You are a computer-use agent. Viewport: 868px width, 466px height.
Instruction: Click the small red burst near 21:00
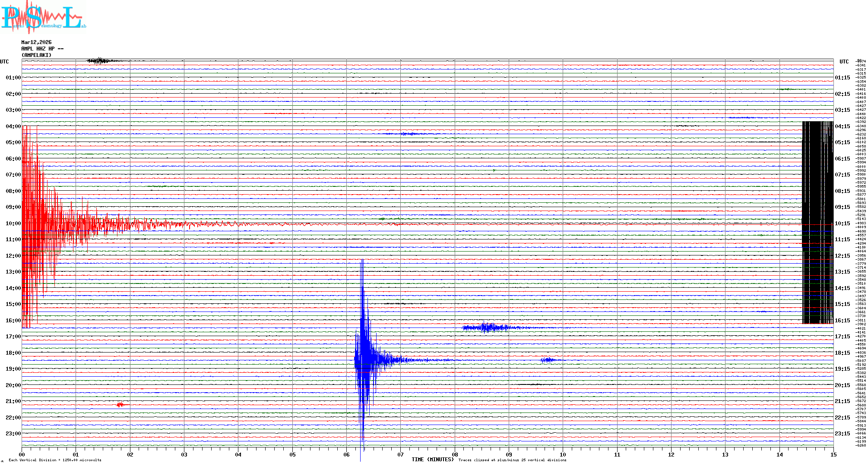[120, 405]
